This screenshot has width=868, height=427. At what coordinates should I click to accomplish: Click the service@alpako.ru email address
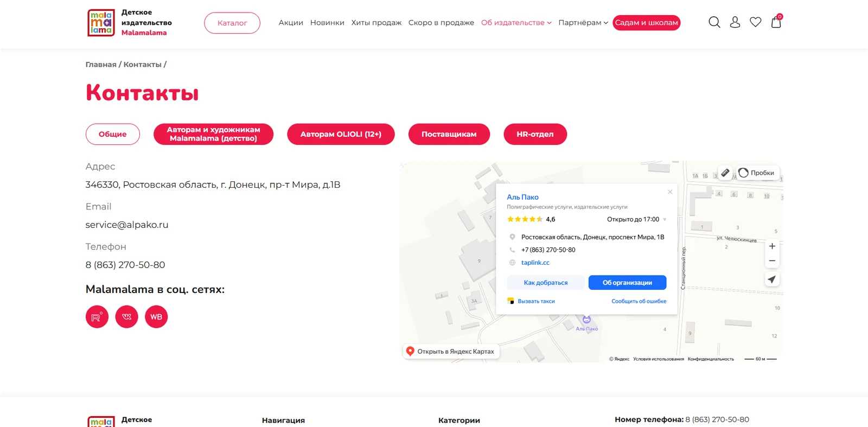(x=127, y=225)
